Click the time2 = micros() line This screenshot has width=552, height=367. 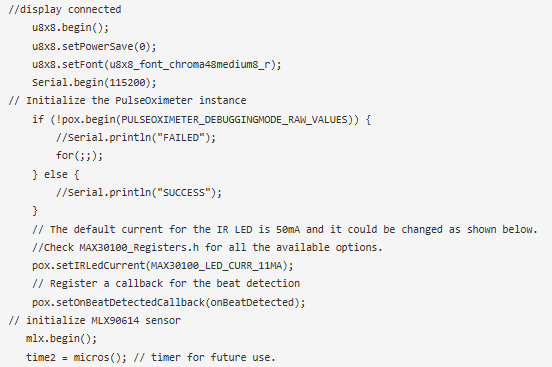click(x=151, y=357)
